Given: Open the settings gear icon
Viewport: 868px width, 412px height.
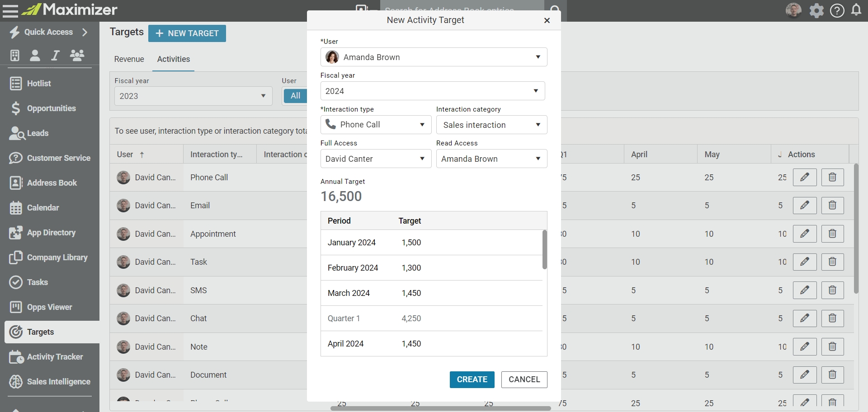Looking at the screenshot, I should pyautogui.click(x=816, y=10).
